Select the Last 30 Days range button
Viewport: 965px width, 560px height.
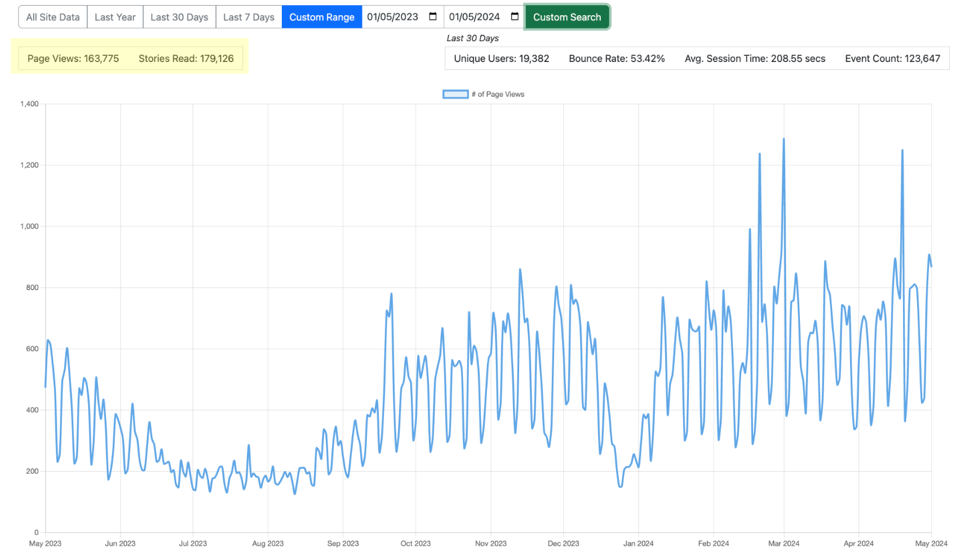[179, 17]
